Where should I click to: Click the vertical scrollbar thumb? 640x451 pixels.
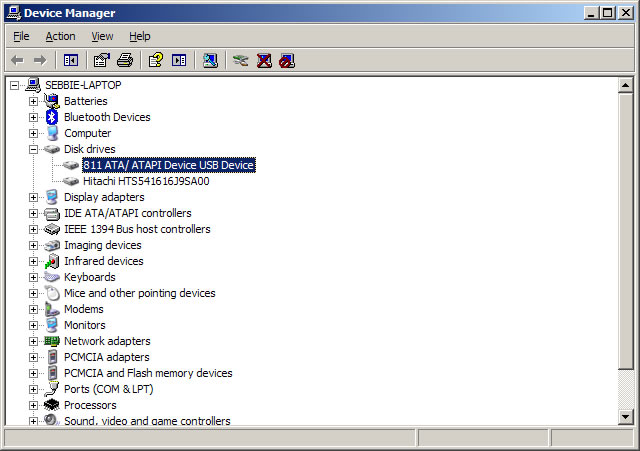pos(625,231)
